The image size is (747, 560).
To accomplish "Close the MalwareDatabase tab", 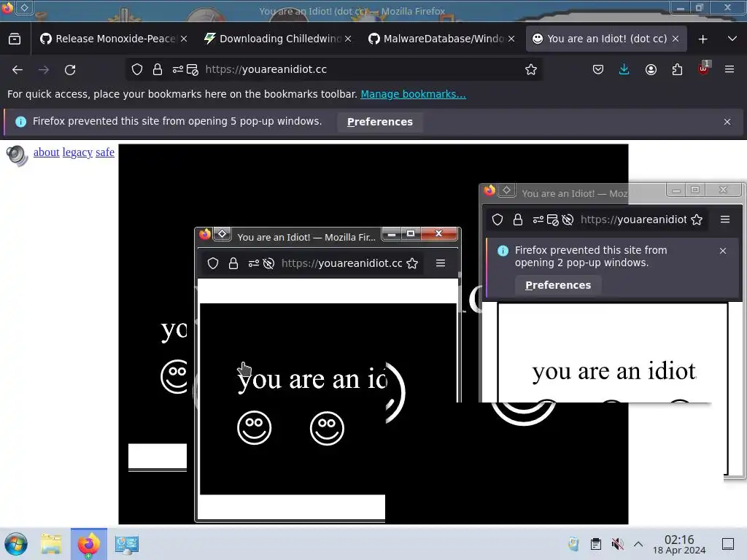I will (x=511, y=39).
